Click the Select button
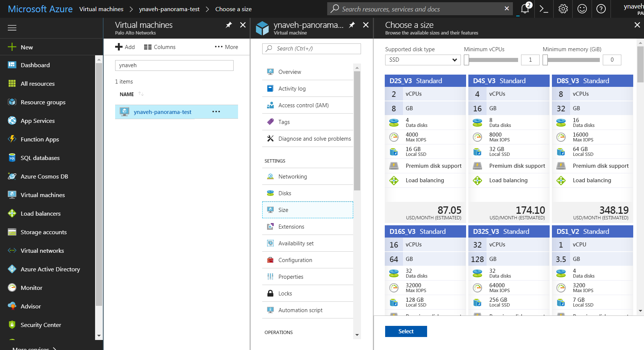The image size is (644, 350). [406, 331]
